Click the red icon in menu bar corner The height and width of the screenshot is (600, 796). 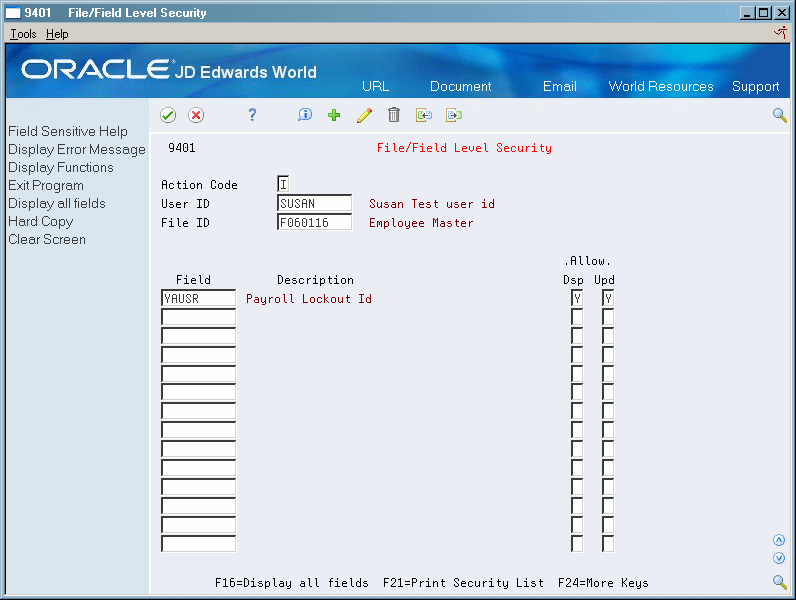pyautogui.click(x=781, y=33)
